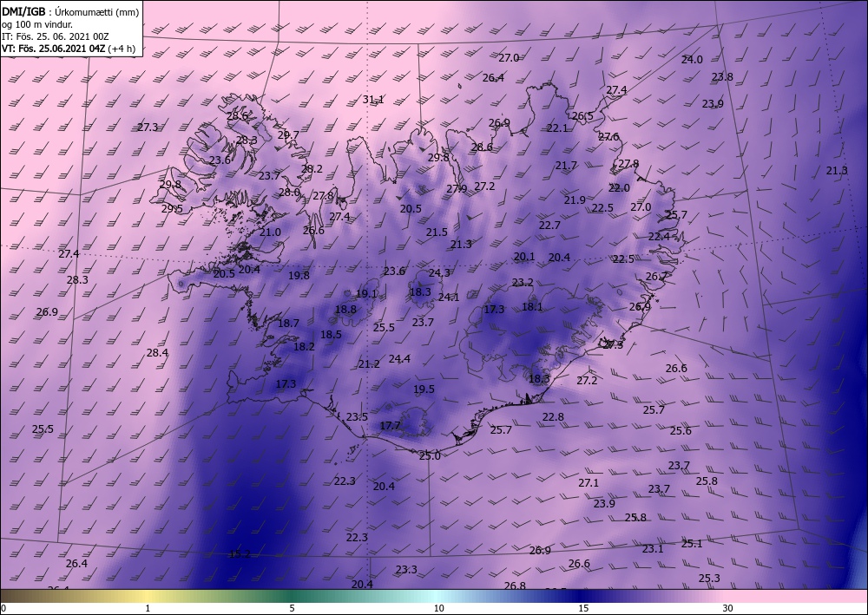Click the 15.2 value in the dark band
This screenshot has width=868, height=615.
240,554
